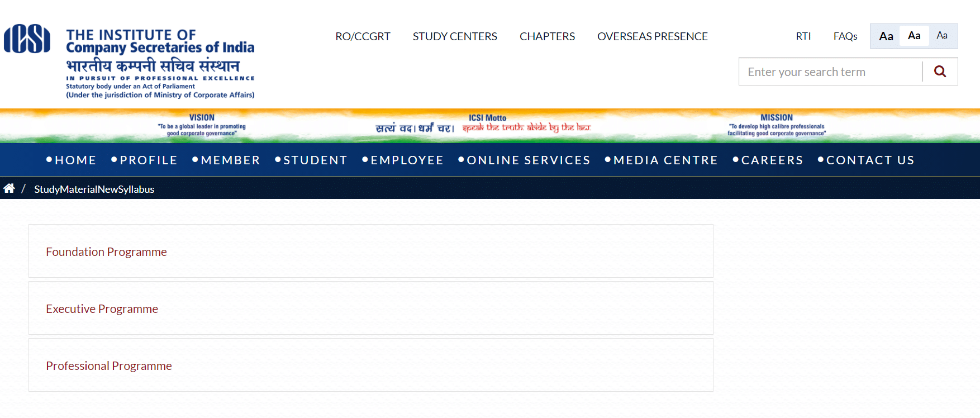
Task: Open the FAQs link
Action: click(x=845, y=36)
